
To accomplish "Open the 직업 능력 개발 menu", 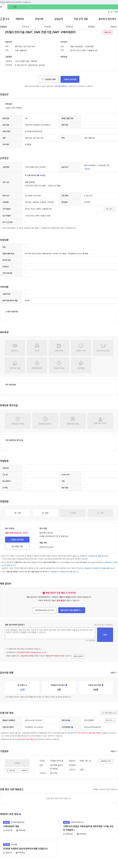I will click(x=81, y=19).
